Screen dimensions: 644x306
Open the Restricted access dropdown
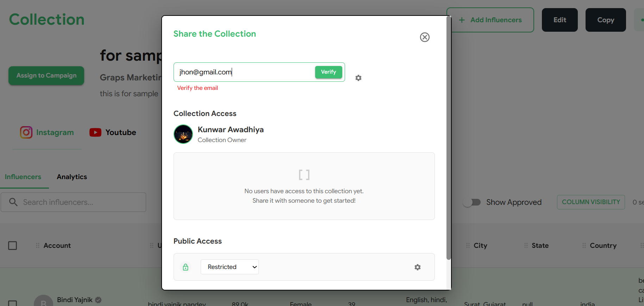[x=230, y=267]
